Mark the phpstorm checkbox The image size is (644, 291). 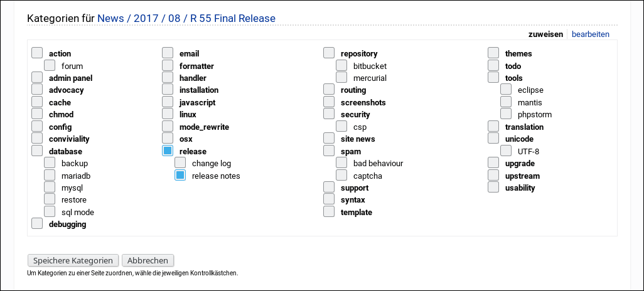[506, 114]
